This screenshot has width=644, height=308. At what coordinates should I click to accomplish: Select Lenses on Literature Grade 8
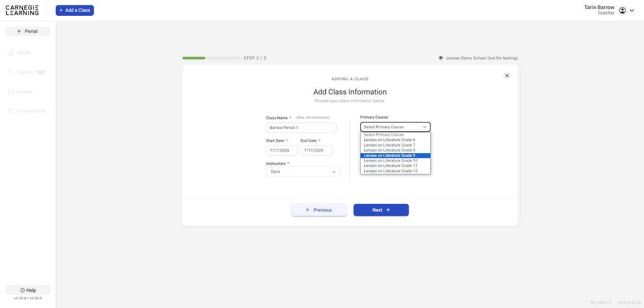(395, 150)
